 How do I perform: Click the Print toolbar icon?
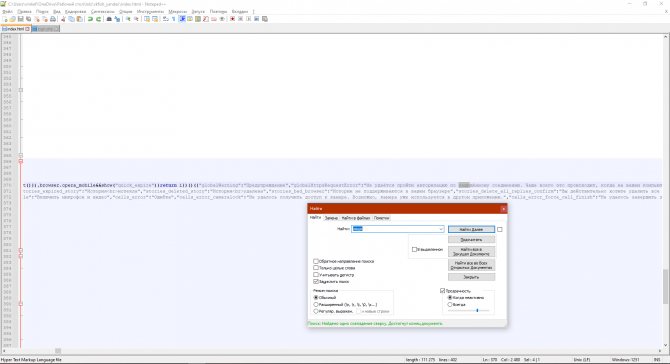pos(53,19)
